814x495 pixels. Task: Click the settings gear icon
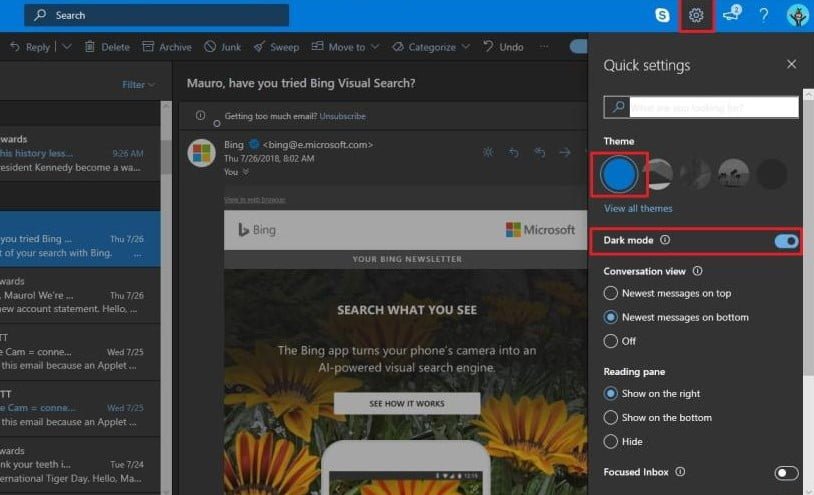tap(697, 15)
